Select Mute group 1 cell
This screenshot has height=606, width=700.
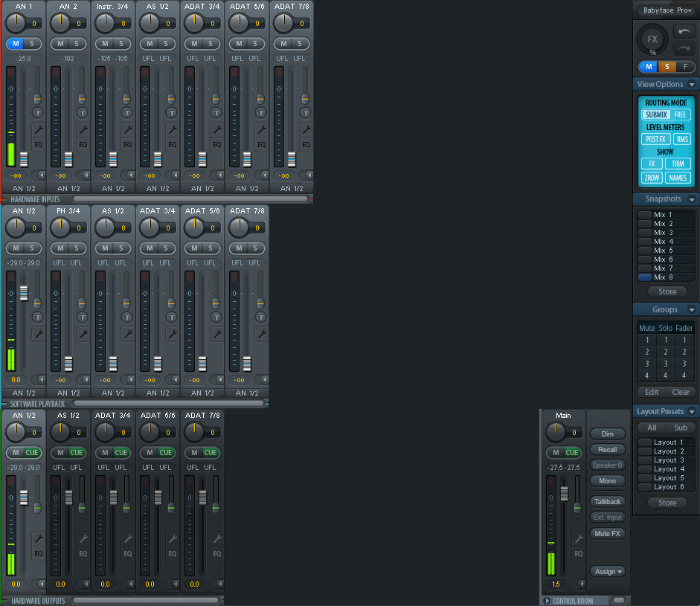647,340
